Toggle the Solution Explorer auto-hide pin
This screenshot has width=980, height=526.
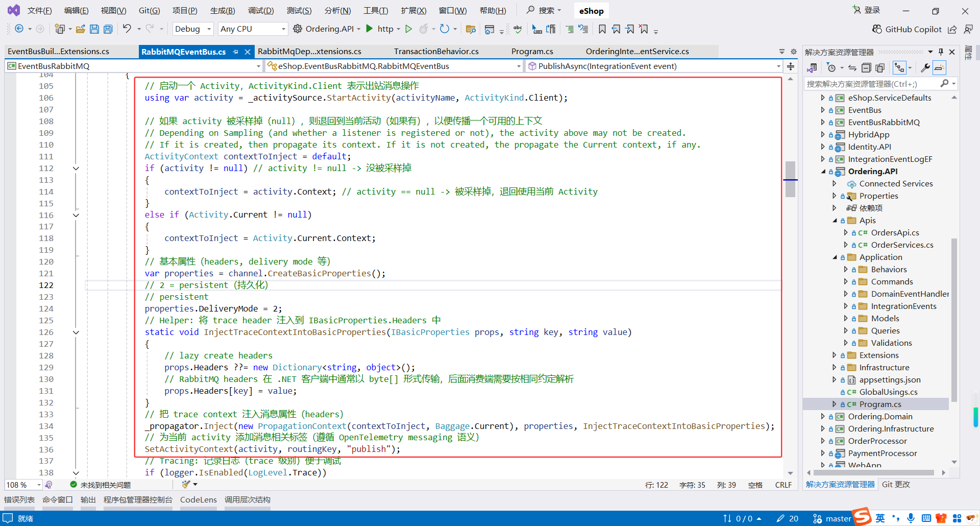tap(941, 52)
